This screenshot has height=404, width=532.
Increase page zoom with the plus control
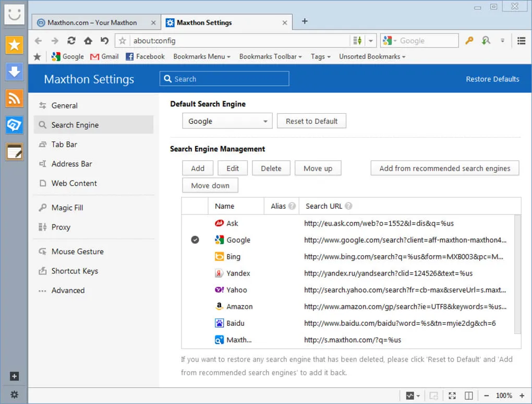point(521,395)
